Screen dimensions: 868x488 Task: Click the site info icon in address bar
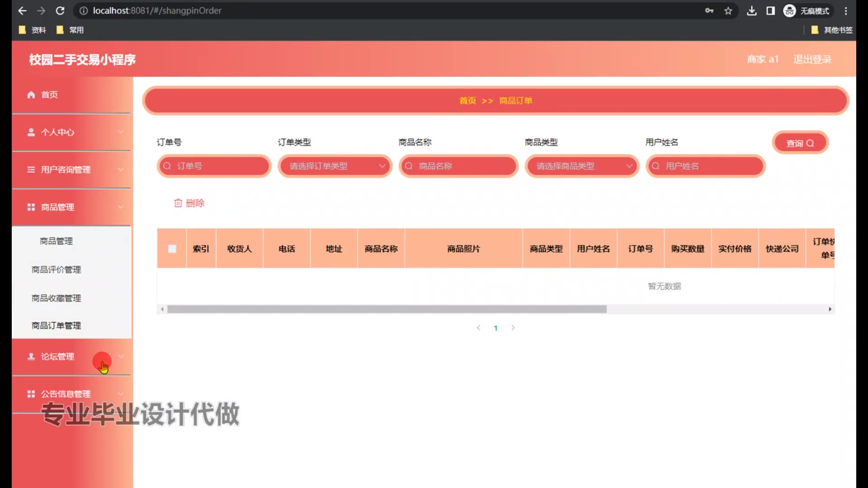point(84,10)
